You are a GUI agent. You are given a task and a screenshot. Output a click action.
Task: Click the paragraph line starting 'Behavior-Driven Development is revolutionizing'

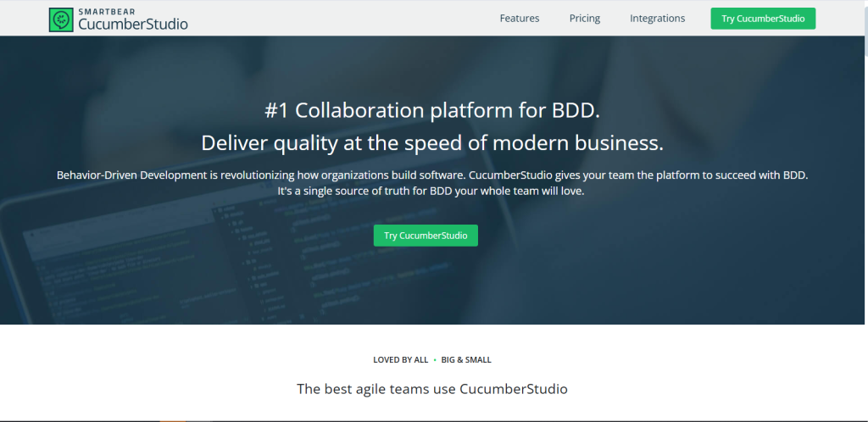(432, 175)
